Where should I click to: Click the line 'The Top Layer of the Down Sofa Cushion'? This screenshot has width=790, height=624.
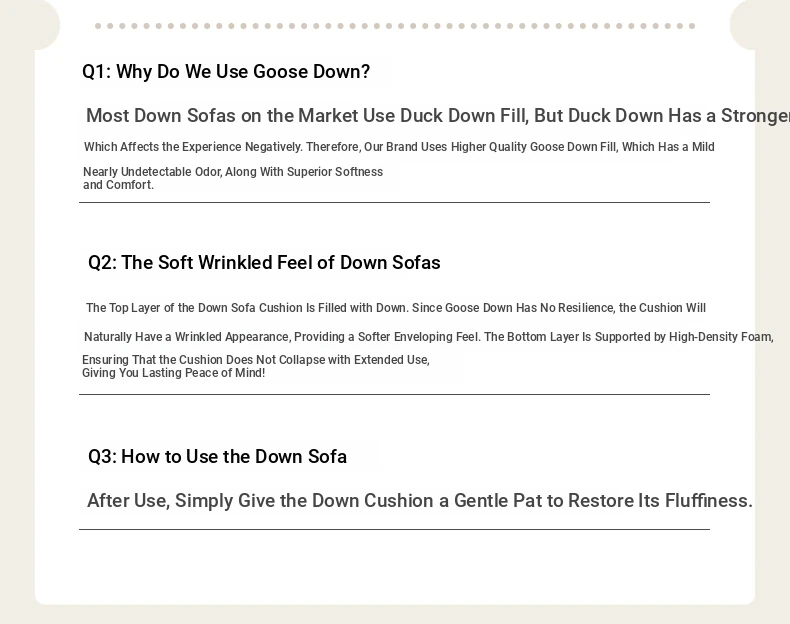(x=396, y=308)
